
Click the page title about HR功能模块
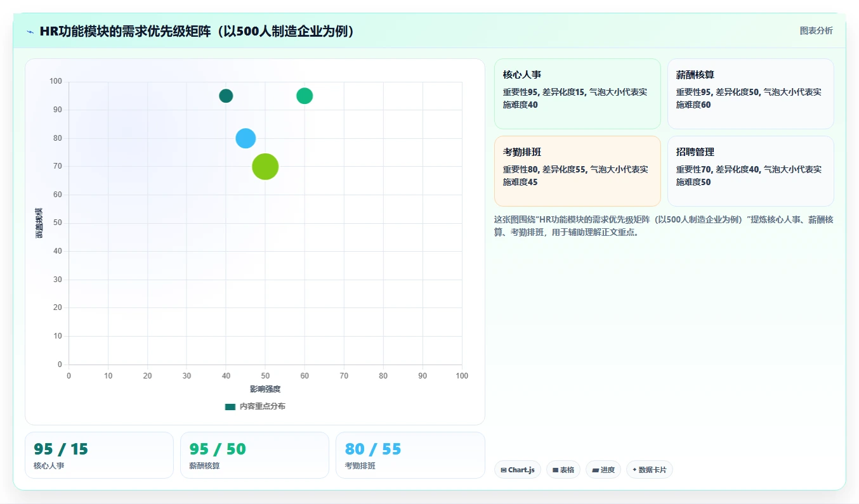pos(197,31)
